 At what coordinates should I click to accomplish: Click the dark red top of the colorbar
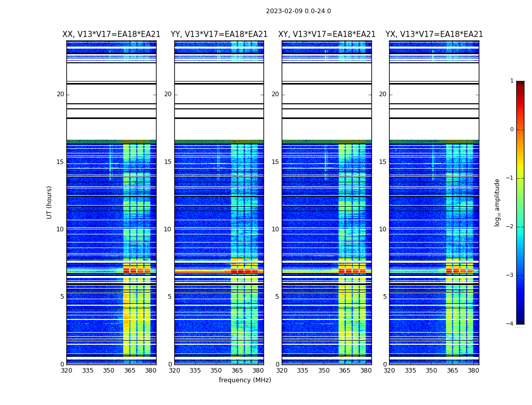click(x=520, y=84)
